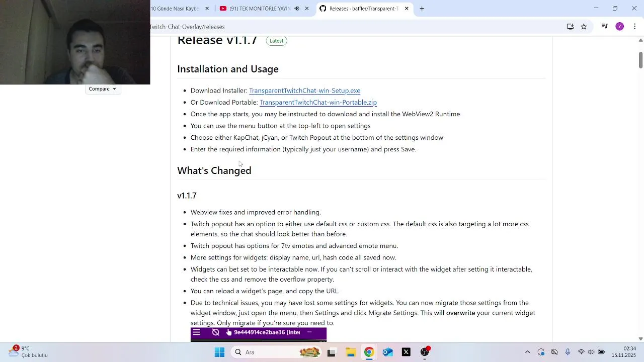Click the Latest release badge
This screenshot has width=644, height=362.
click(x=276, y=41)
